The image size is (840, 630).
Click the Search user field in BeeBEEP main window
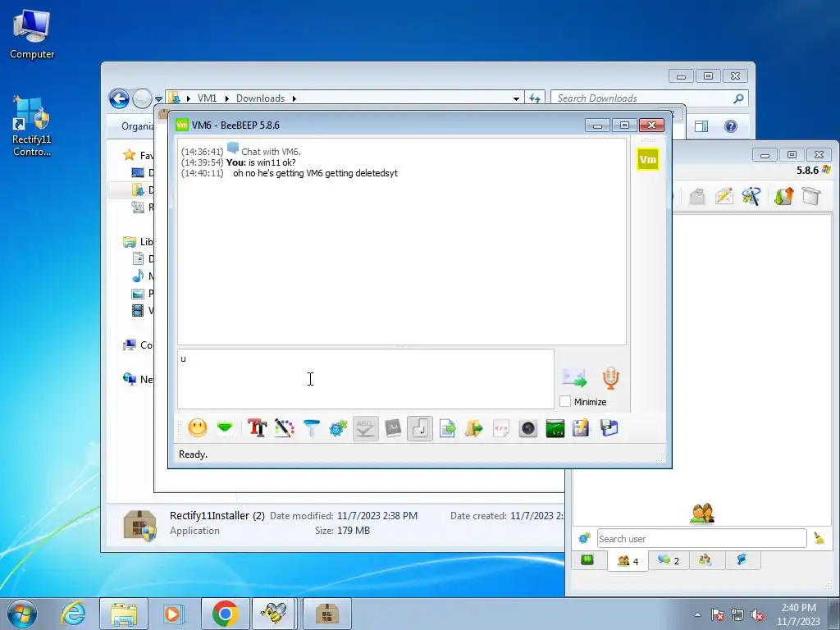point(702,538)
